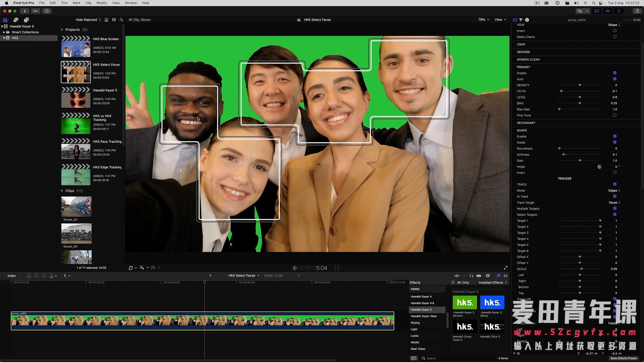
Task: Open the Window menu
Action: click(x=131, y=3)
